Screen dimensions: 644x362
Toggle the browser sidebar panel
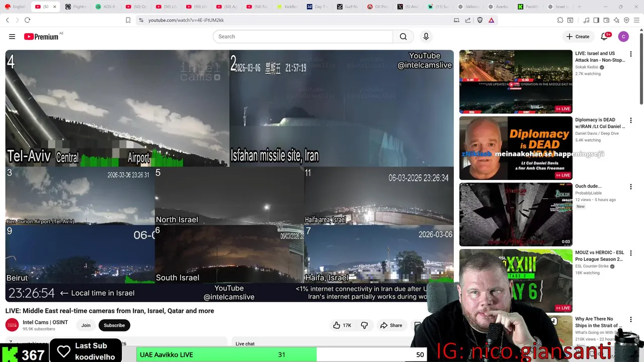(x=596, y=20)
